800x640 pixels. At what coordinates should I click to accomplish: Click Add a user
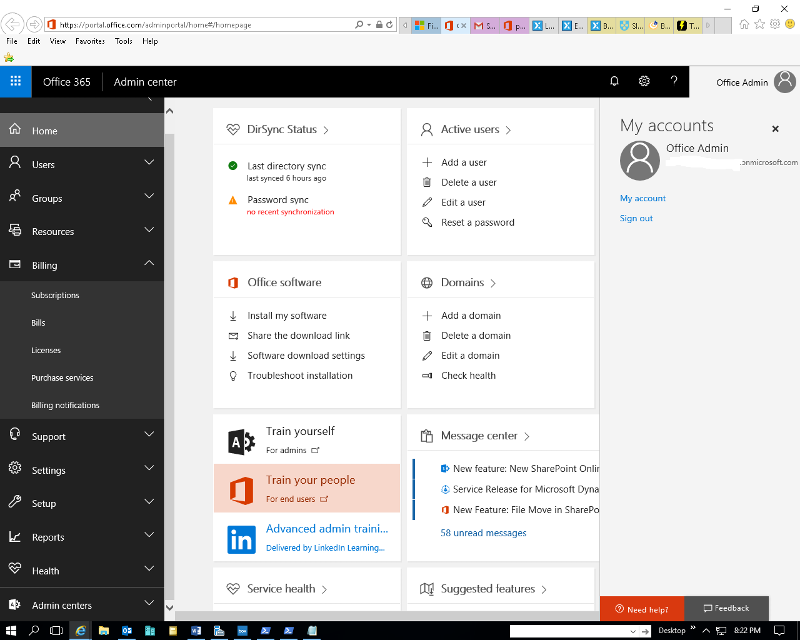tap(464, 162)
